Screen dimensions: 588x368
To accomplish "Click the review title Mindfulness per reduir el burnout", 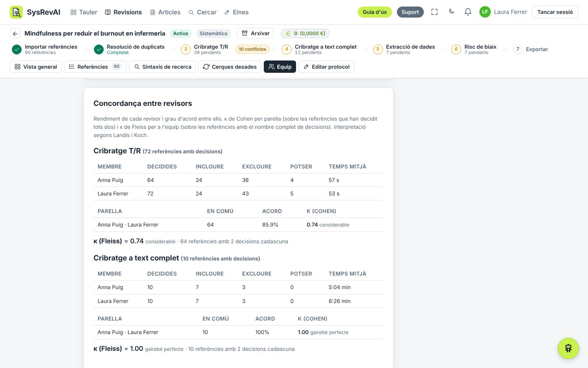I will [x=95, y=34].
